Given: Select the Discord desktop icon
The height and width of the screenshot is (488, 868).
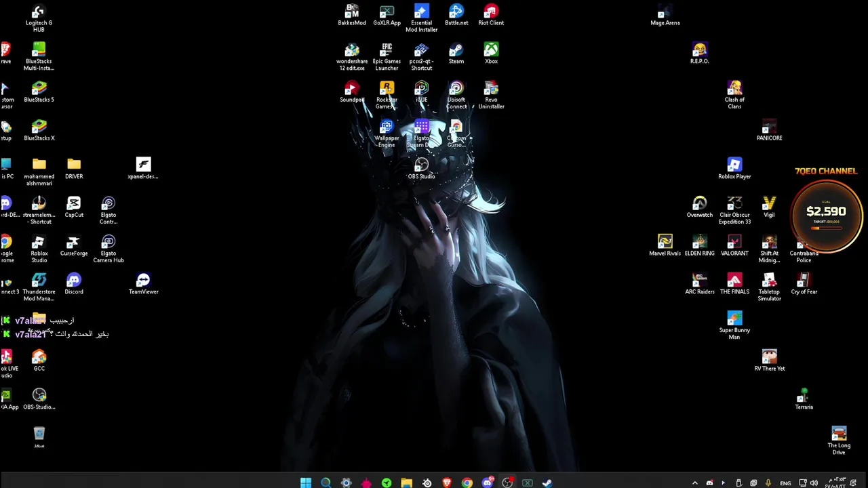Looking at the screenshot, I should pyautogui.click(x=74, y=284).
